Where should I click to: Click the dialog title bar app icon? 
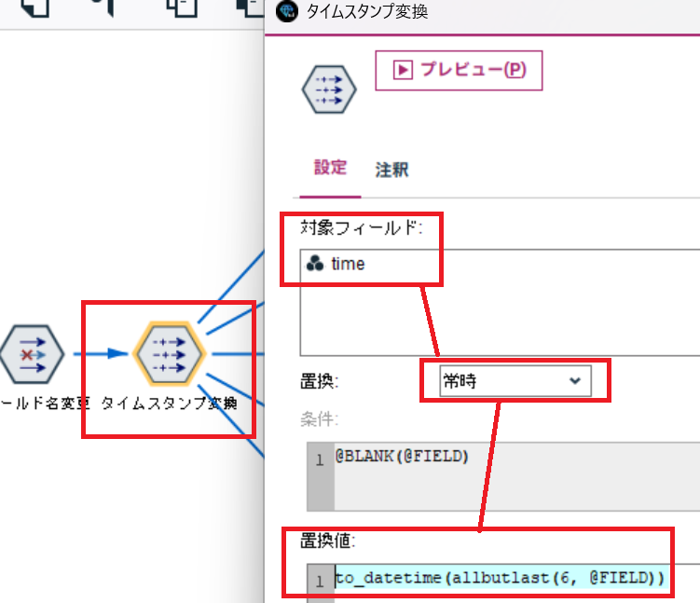(287, 11)
